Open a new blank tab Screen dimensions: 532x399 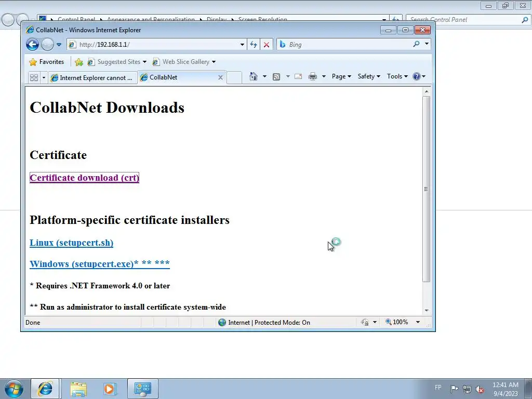pos(234,78)
